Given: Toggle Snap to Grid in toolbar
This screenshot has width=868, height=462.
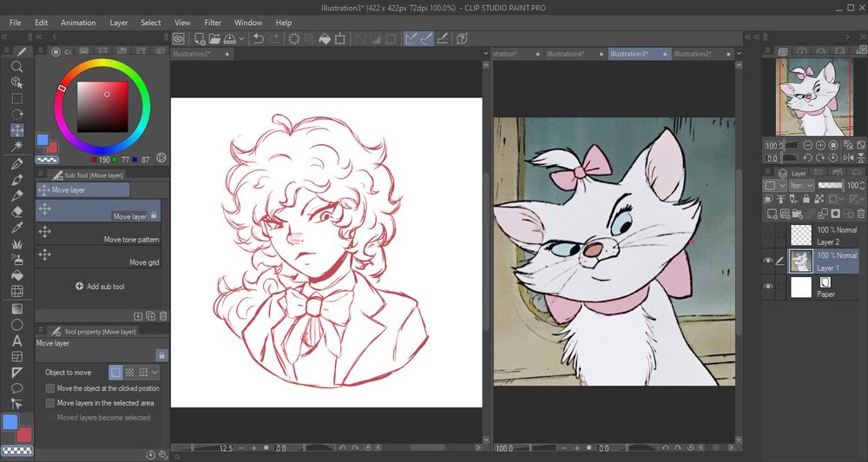Looking at the screenshot, I should pyautogui.click(x=442, y=38).
